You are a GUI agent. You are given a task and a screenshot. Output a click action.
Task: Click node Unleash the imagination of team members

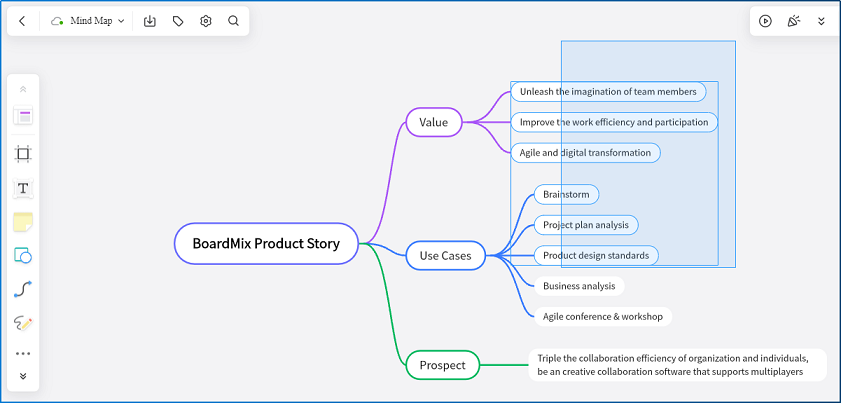coord(608,92)
